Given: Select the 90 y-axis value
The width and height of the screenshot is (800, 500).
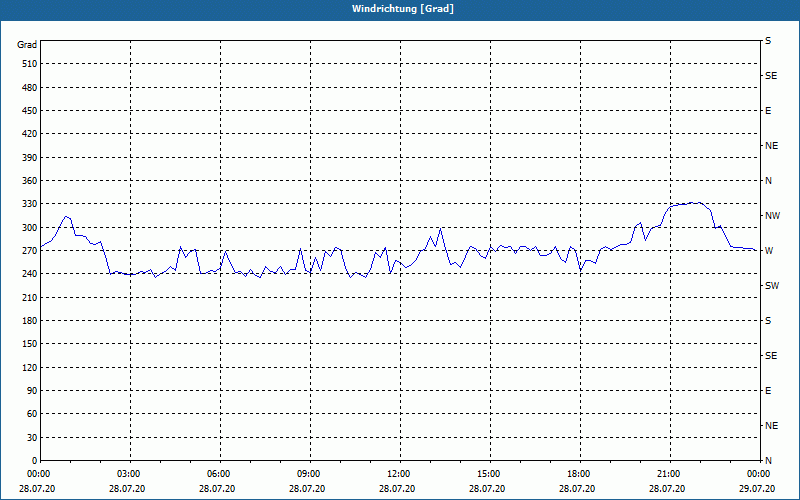Looking at the screenshot, I should point(32,391).
